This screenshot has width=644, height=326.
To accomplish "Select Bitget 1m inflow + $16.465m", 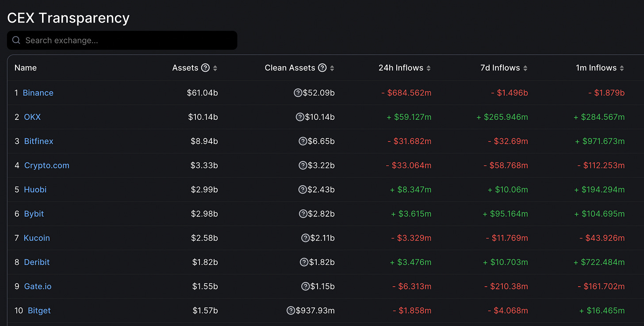I will click(602, 311).
